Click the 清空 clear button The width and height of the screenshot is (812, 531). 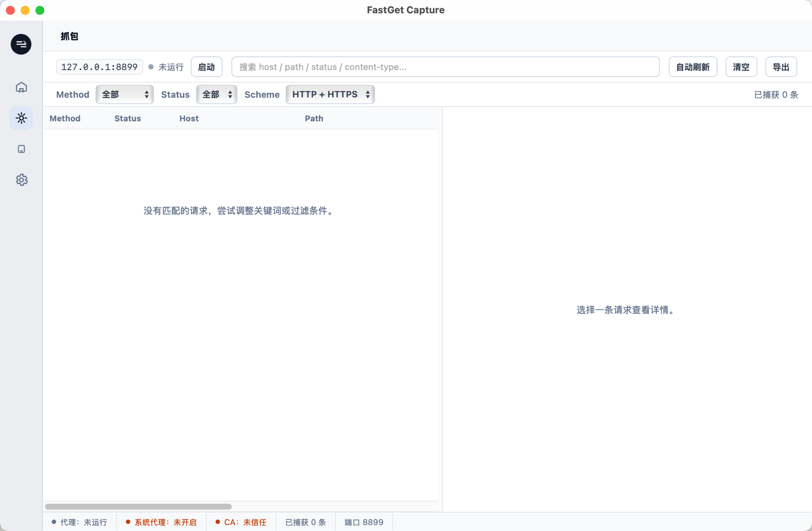pyautogui.click(x=741, y=67)
